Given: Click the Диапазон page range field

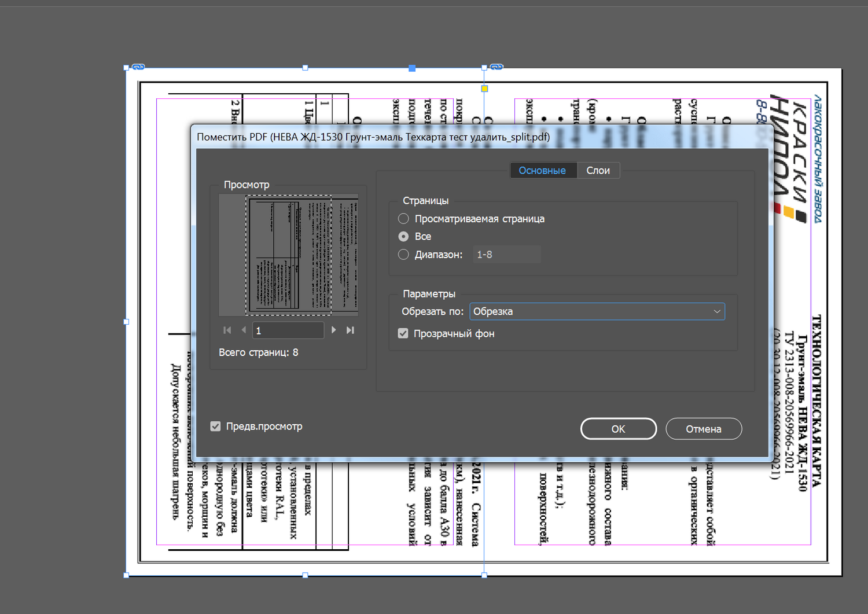Looking at the screenshot, I should click(x=507, y=254).
